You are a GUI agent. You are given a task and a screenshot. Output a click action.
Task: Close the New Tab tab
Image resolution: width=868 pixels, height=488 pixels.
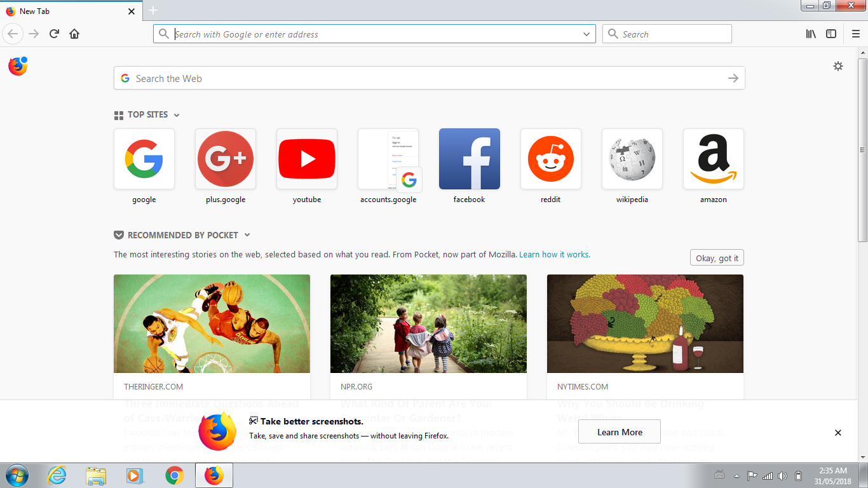coord(132,11)
